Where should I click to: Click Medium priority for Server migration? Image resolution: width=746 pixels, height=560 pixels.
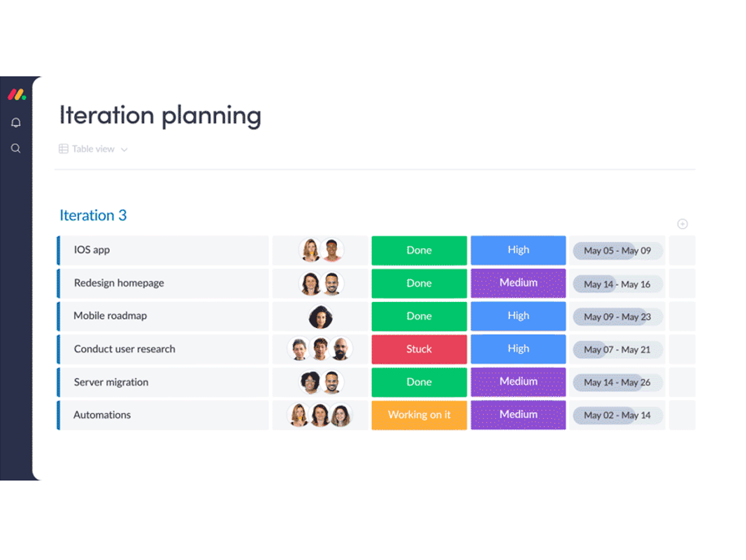point(518,382)
